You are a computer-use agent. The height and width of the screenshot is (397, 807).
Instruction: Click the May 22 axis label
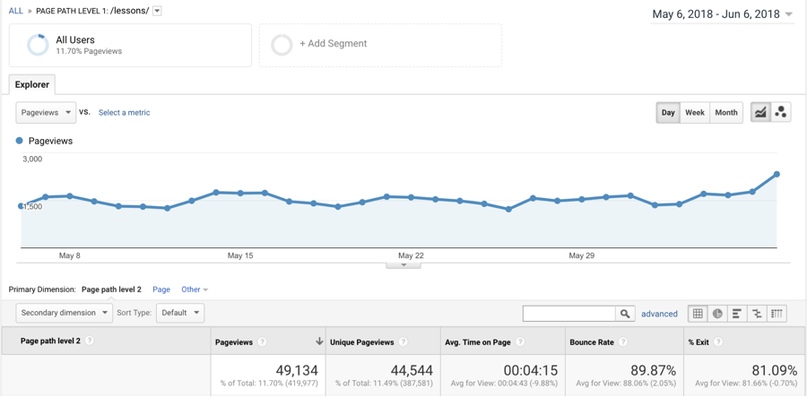[411, 255]
